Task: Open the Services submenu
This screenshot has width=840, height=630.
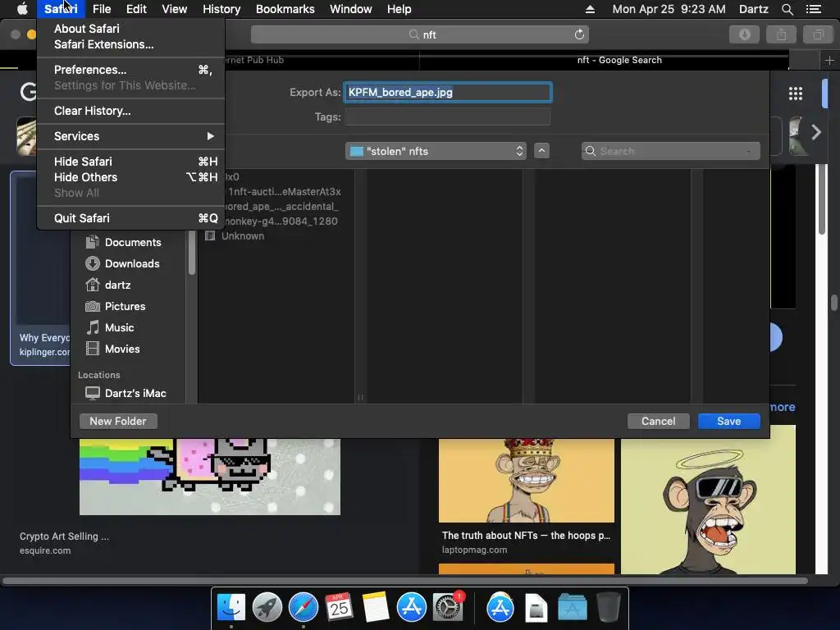Action: (130, 136)
